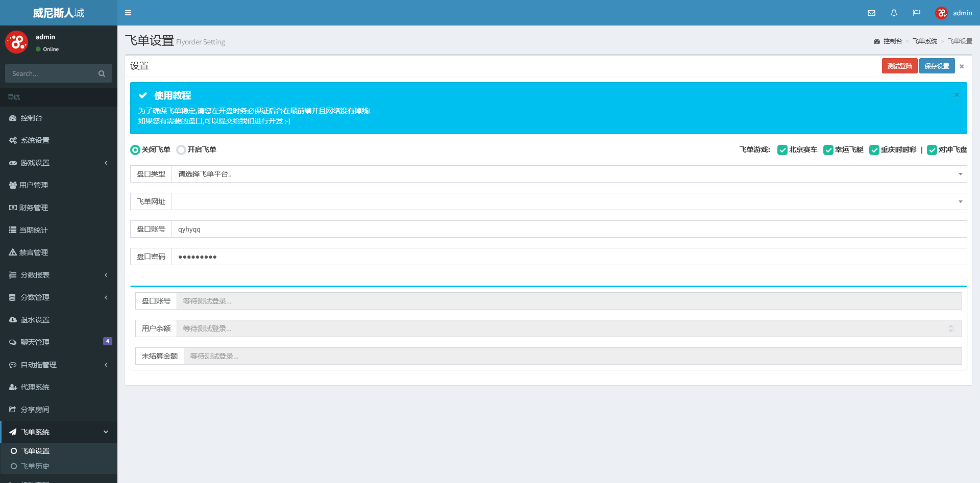
Task: Click the search magnifier icon in sidebar
Action: 102,73
